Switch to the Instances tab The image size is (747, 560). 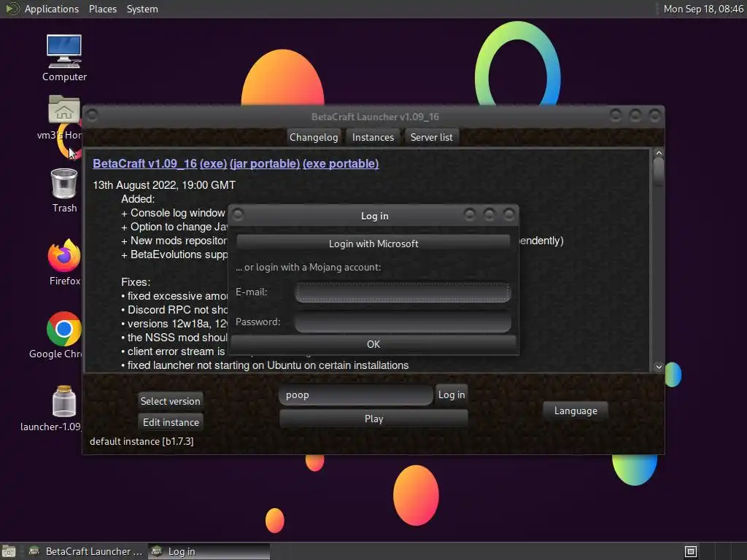[373, 137]
